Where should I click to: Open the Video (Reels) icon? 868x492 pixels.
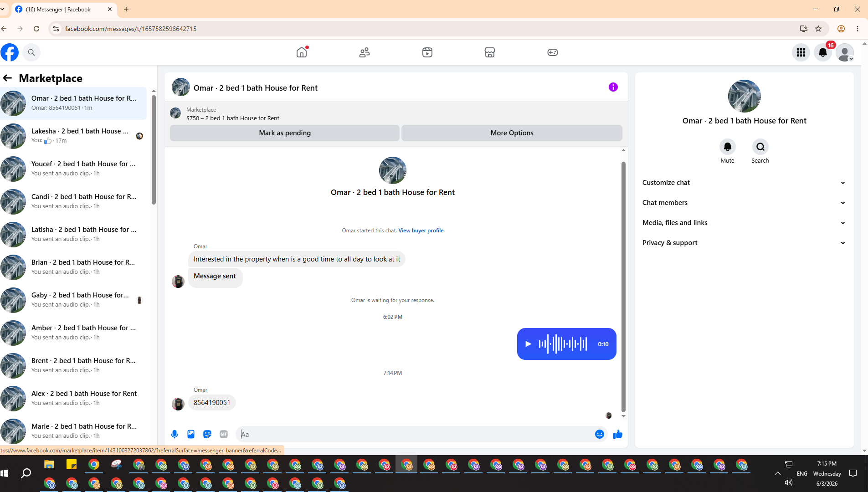[x=427, y=52]
